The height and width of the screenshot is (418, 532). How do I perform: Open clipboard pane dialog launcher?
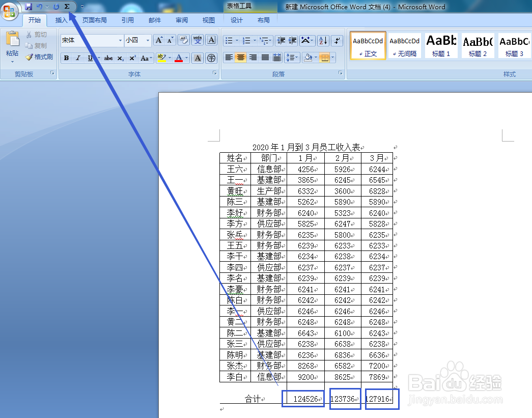point(52,73)
